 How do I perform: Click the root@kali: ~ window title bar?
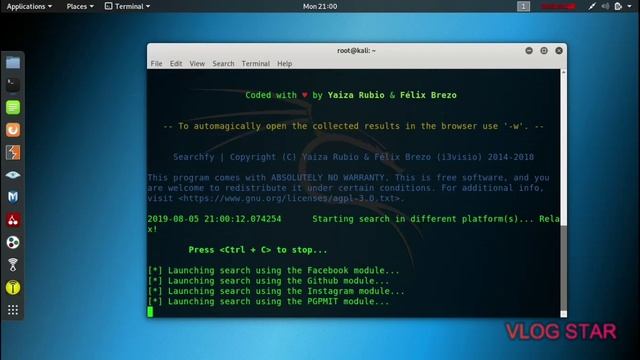pyautogui.click(x=356, y=51)
